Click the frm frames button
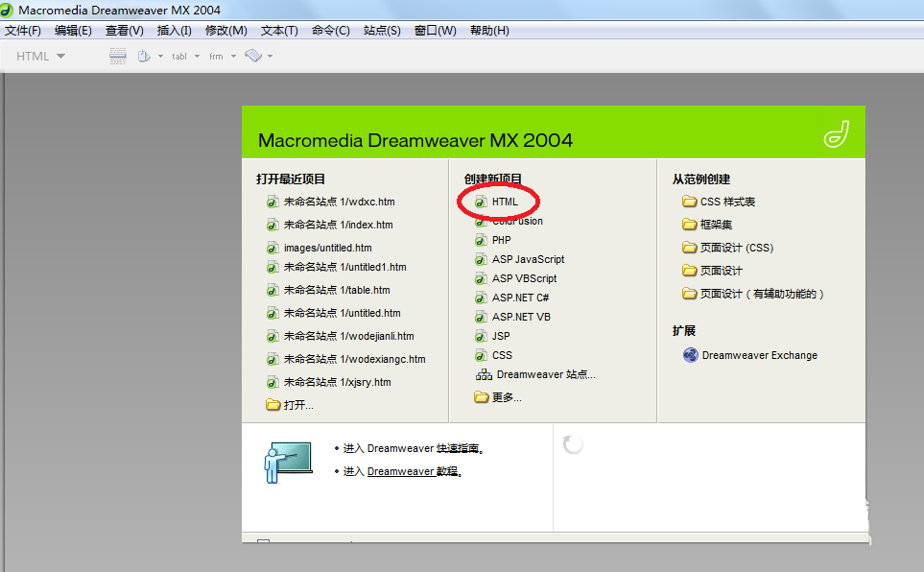The width and height of the screenshot is (924, 572). click(x=216, y=56)
